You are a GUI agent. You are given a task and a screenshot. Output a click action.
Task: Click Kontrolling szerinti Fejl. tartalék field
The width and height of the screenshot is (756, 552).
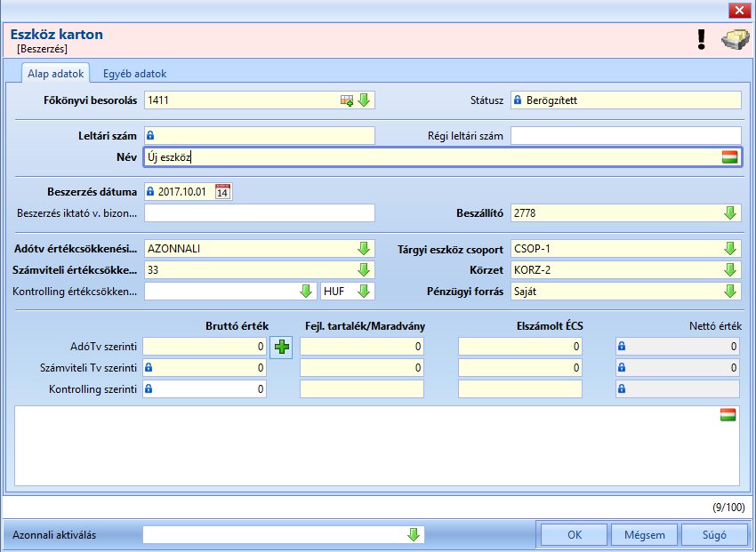362,388
